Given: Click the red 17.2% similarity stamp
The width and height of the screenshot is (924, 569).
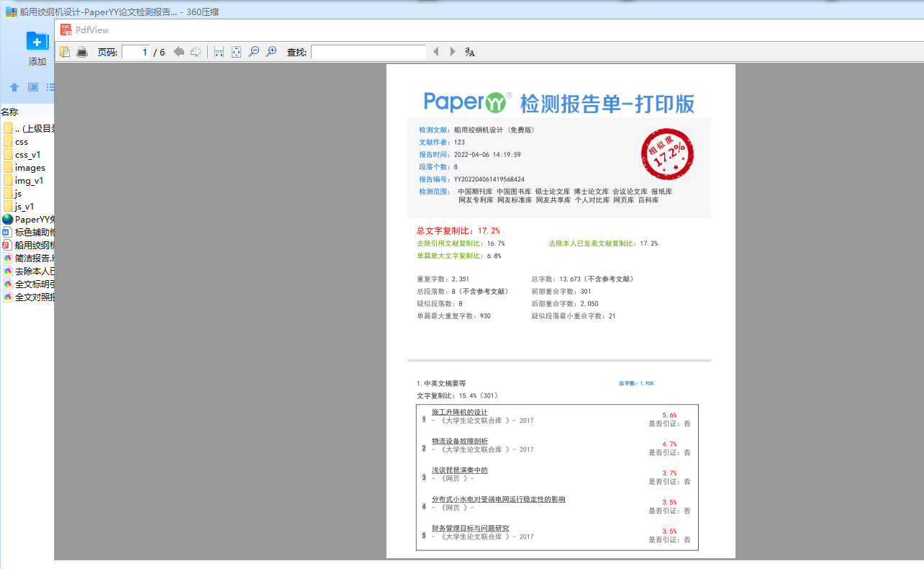Looking at the screenshot, I should [x=667, y=154].
